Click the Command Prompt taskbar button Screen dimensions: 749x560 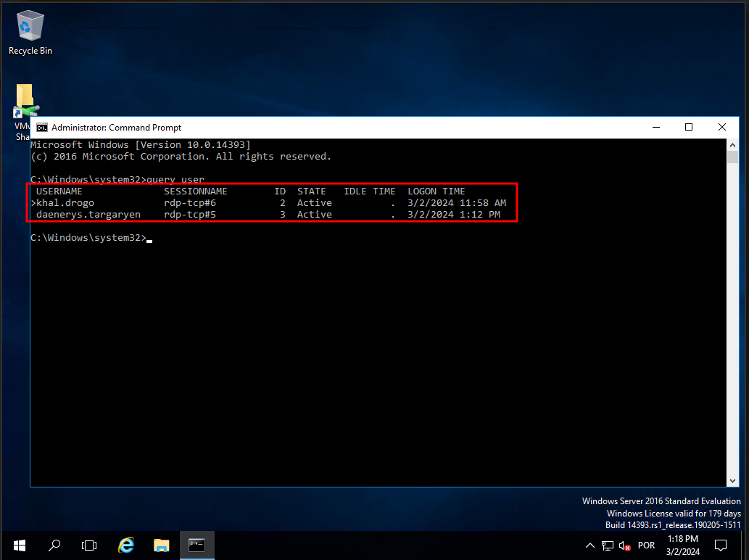[196, 545]
